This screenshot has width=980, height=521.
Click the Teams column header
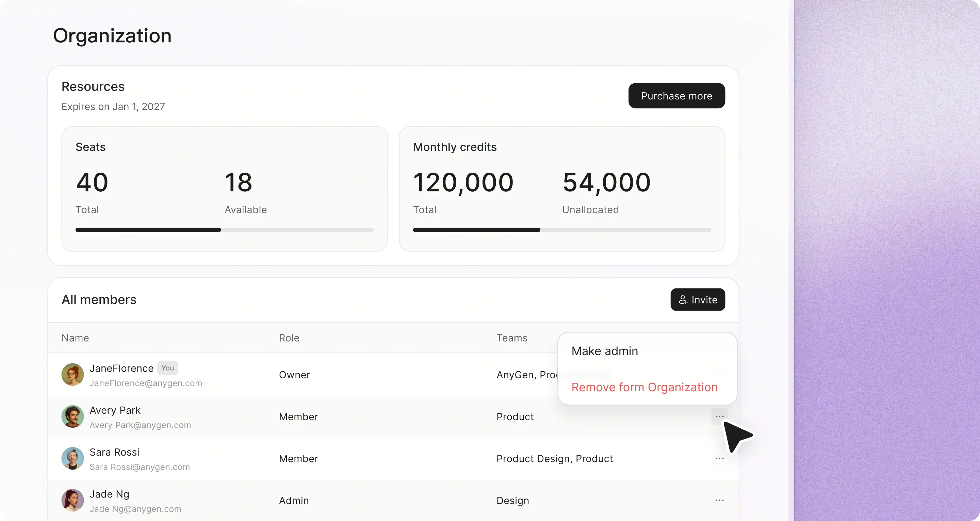[512, 338]
